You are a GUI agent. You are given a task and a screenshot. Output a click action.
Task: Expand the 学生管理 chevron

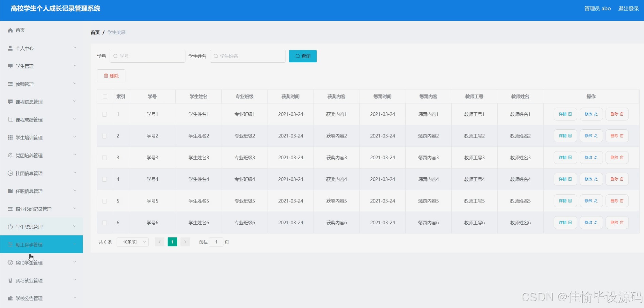[75, 65]
